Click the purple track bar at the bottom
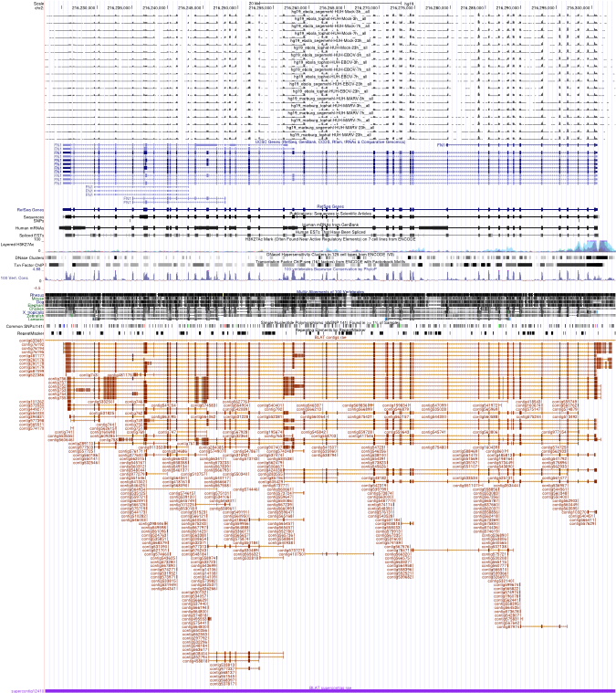The width and height of the screenshot is (616, 693). [x=329, y=689]
